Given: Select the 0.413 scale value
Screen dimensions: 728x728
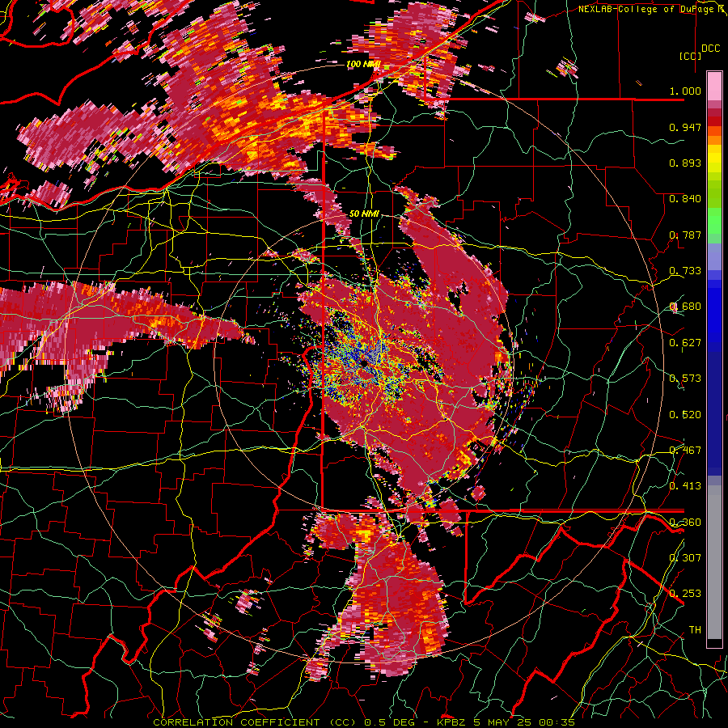Looking at the screenshot, I should (x=685, y=486).
